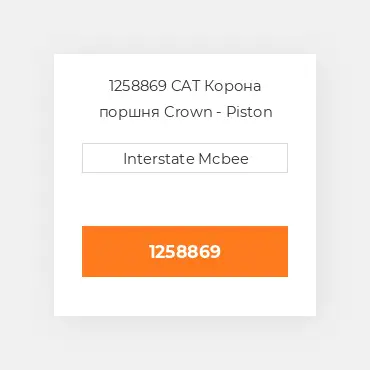Click the word поршня in the title
The height and width of the screenshot is (370, 370).
129,112
